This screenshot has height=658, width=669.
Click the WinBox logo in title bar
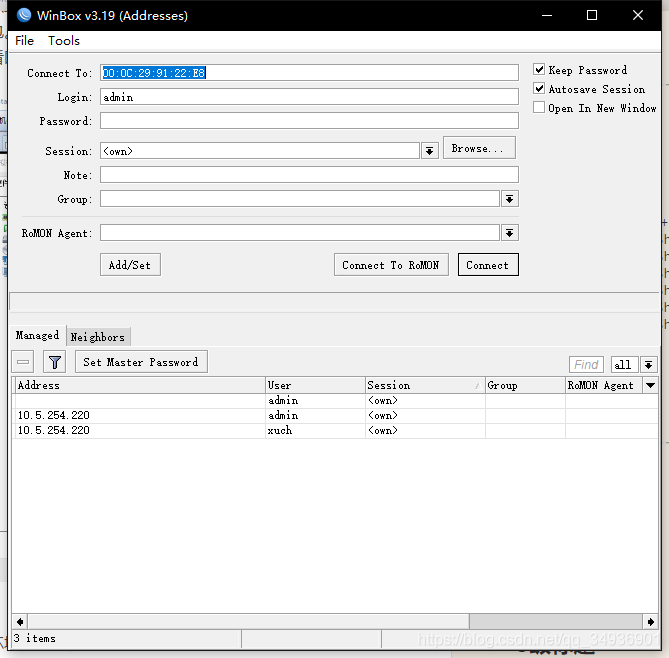[x=24, y=15]
